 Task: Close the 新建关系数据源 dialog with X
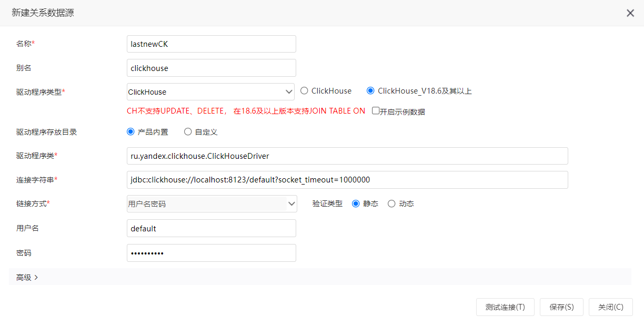630,13
